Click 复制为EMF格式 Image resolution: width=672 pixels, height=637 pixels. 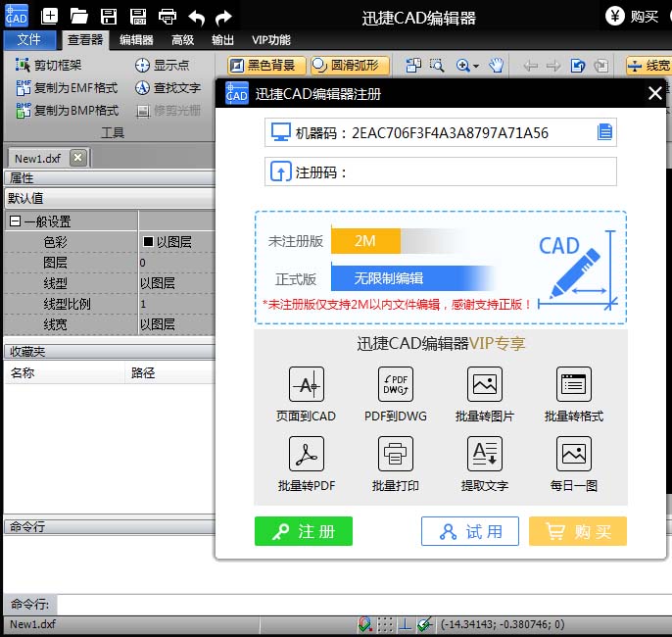(67, 88)
